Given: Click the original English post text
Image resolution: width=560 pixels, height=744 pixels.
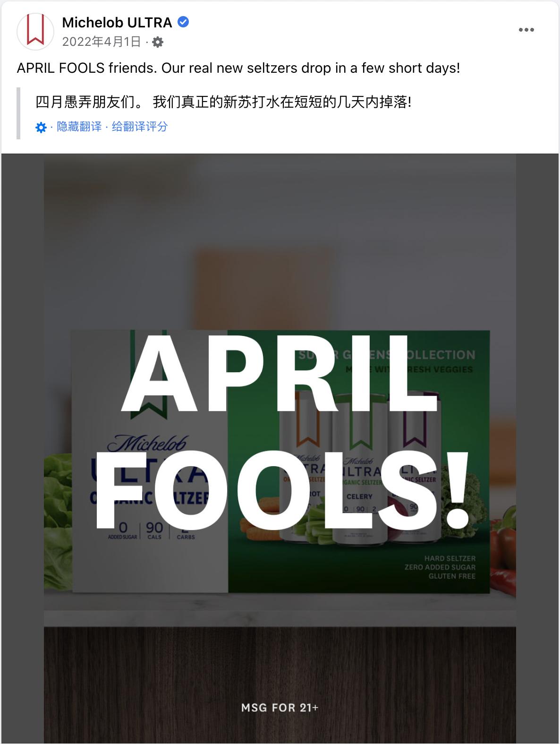Looking at the screenshot, I should coord(238,68).
